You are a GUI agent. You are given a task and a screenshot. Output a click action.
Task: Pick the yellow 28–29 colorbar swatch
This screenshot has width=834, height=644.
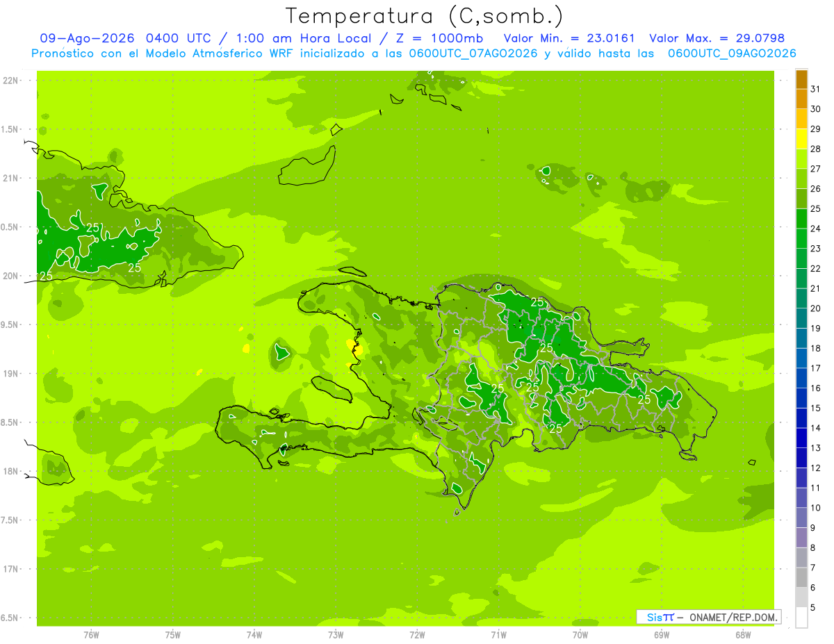tap(801, 139)
